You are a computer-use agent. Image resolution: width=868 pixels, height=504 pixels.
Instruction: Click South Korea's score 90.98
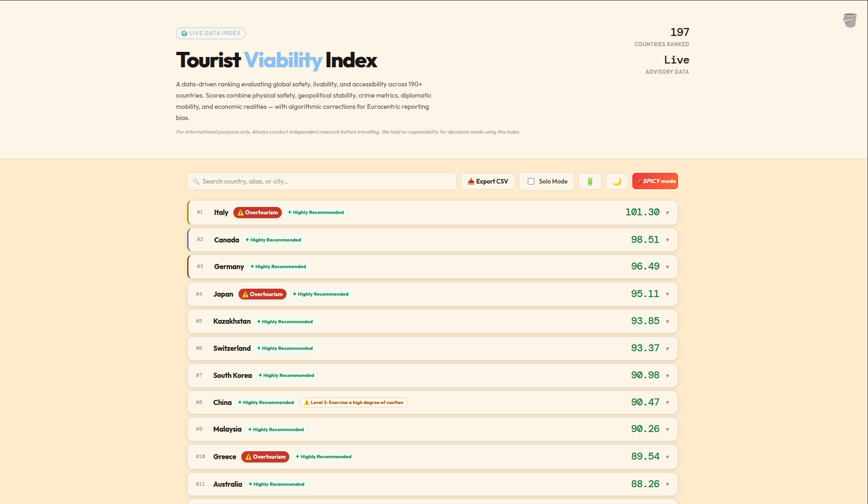point(645,375)
